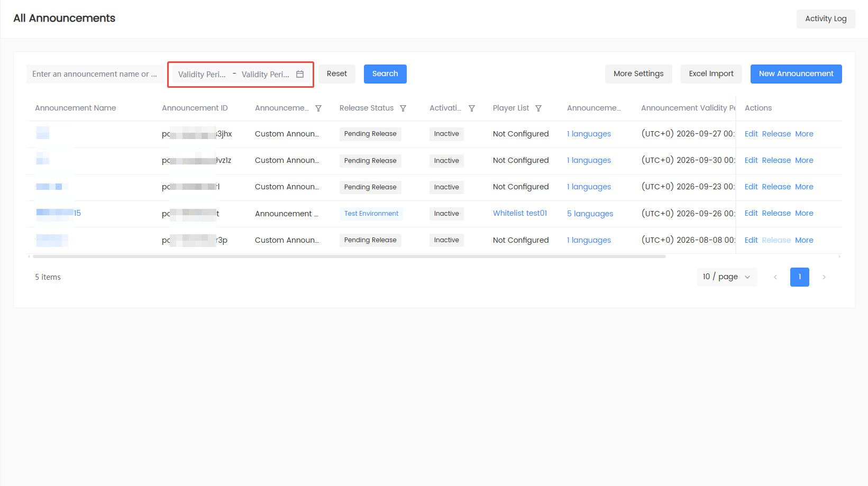Open Excel Import
The image size is (868, 486).
click(x=711, y=74)
